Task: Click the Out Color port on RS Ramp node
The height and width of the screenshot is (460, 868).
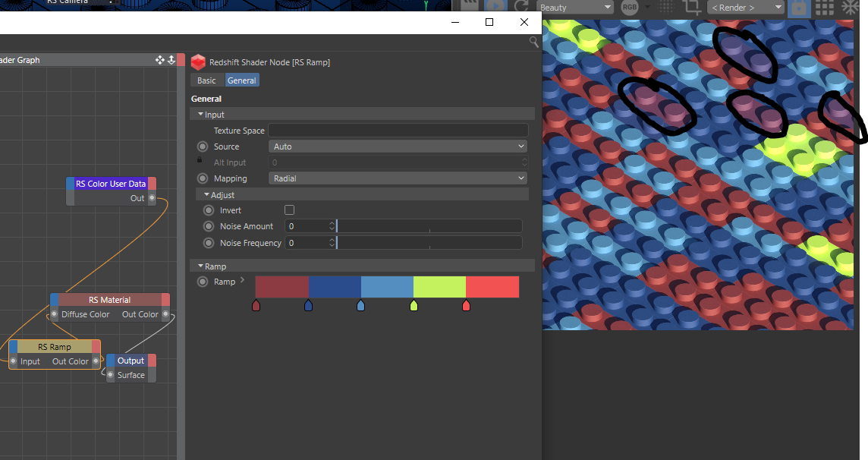Action: tap(96, 361)
